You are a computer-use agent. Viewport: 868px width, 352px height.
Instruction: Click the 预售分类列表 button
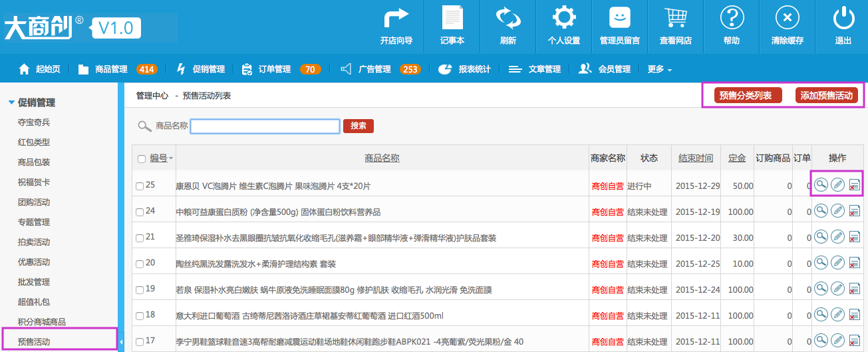[748, 95]
